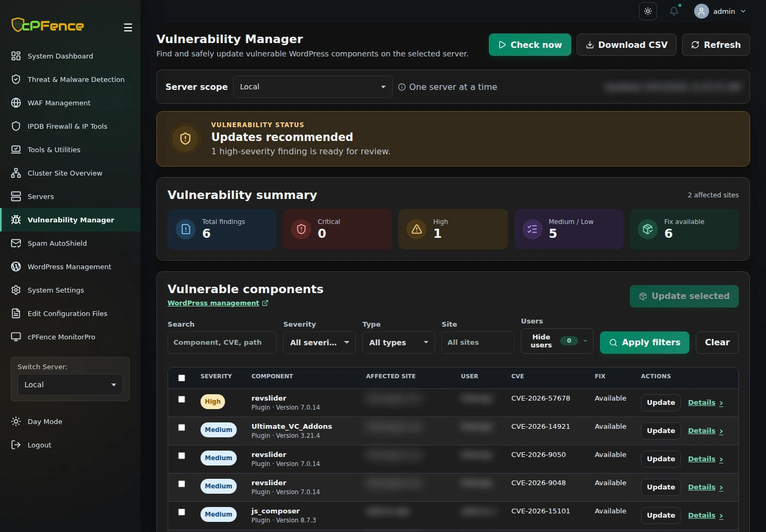Click the High severity badge
Image resolution: width=766 pixels, height=532 pixels.
tap(213, 402)
